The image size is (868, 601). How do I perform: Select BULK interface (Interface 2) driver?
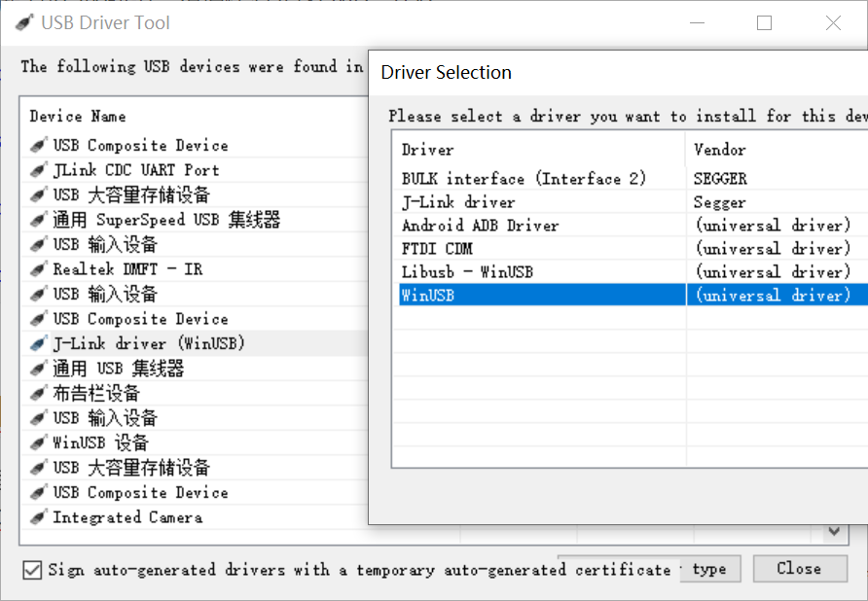tap(524, 179)
